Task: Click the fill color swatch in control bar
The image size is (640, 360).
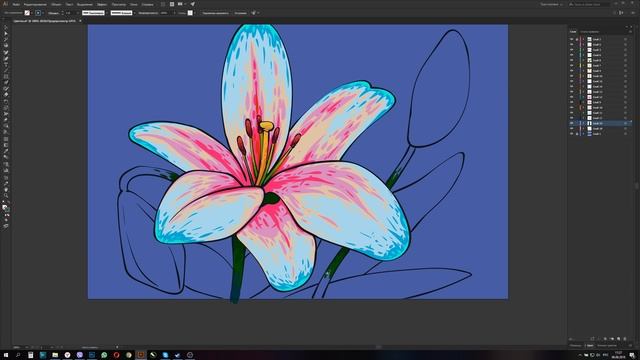Action: (x=27, y=13)
